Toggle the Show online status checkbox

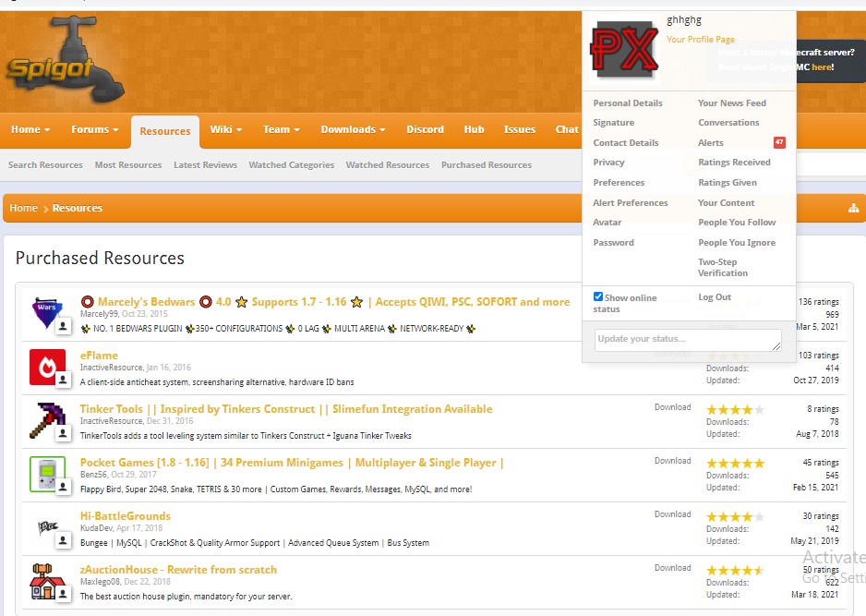(598, 296)
